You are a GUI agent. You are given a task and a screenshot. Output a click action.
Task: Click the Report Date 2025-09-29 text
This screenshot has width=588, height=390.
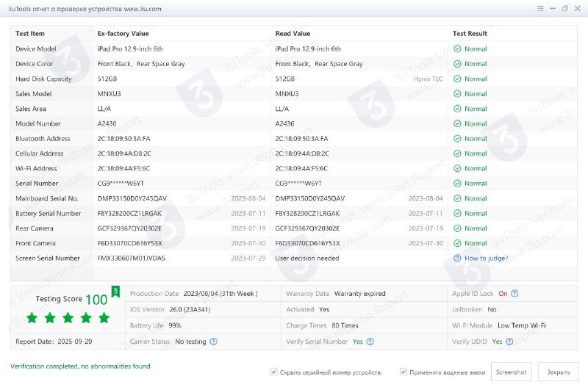pyautogui.click(x=54, y=342)
